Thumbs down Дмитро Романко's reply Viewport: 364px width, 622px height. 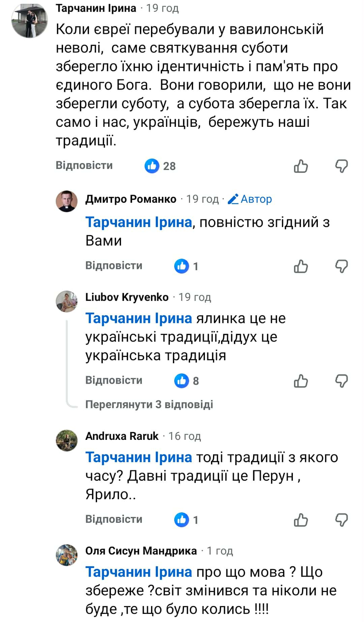click(x=341, y=266)
